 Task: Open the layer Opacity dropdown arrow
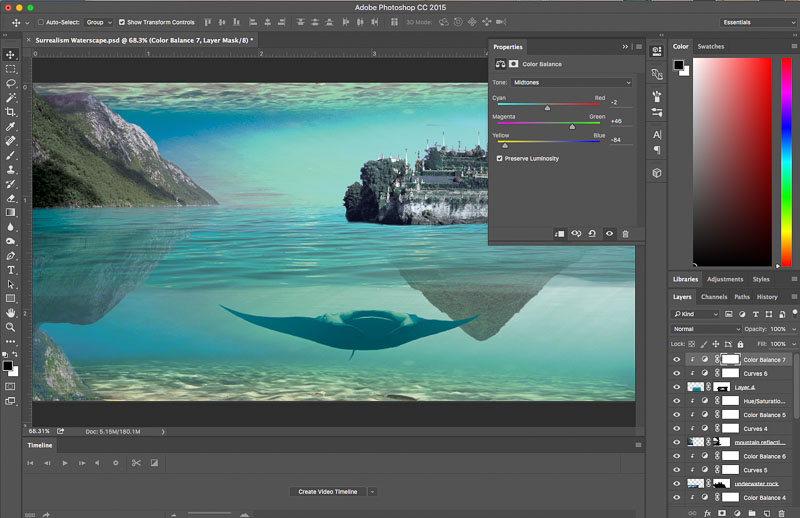coord(794,329)
